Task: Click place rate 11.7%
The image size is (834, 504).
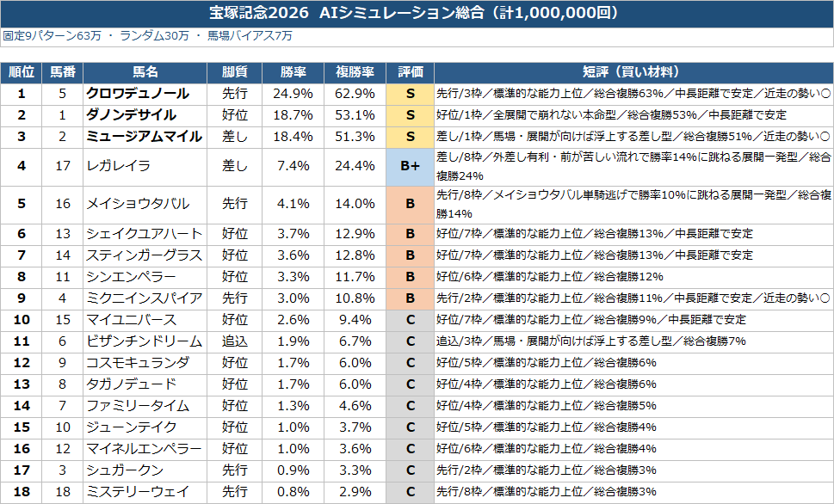Action: click(x=355, y=277)
